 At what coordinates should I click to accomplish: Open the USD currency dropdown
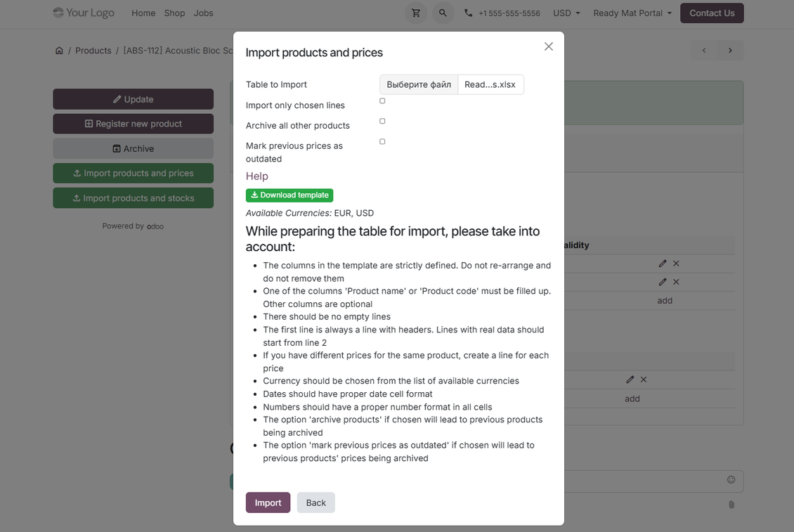pos(566,13)
